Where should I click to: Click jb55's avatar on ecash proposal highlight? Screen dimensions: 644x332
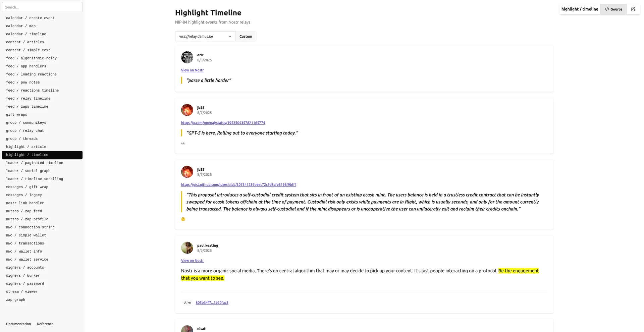pyautogui.click(x=187, y=172)
